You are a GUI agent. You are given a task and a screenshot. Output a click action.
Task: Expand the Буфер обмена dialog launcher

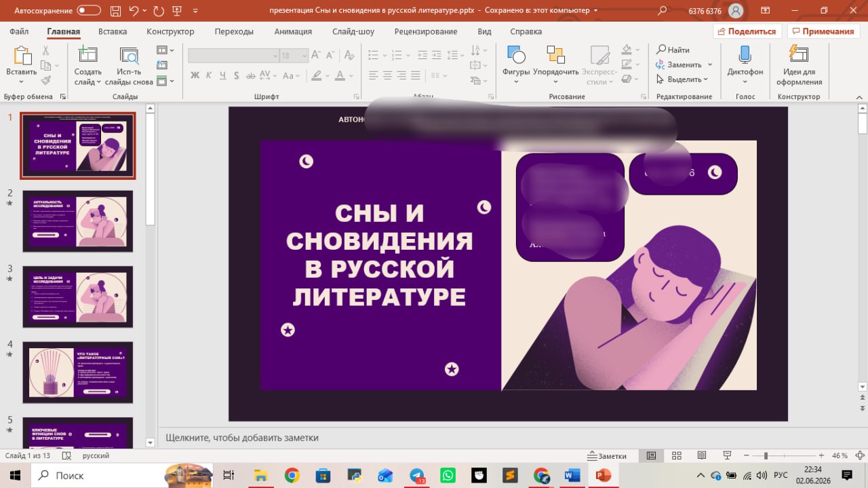63,96
